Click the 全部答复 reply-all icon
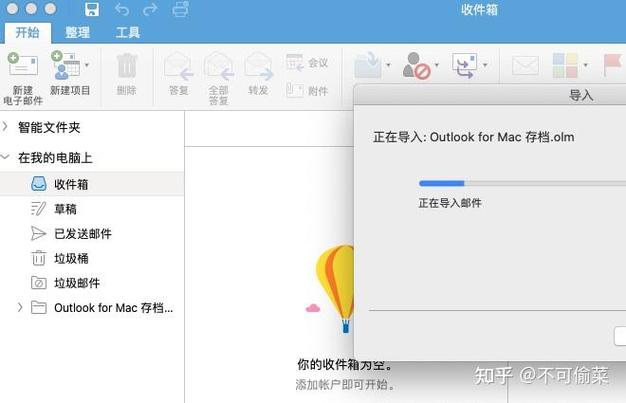626x403 pixels. (x=218, y=66)
